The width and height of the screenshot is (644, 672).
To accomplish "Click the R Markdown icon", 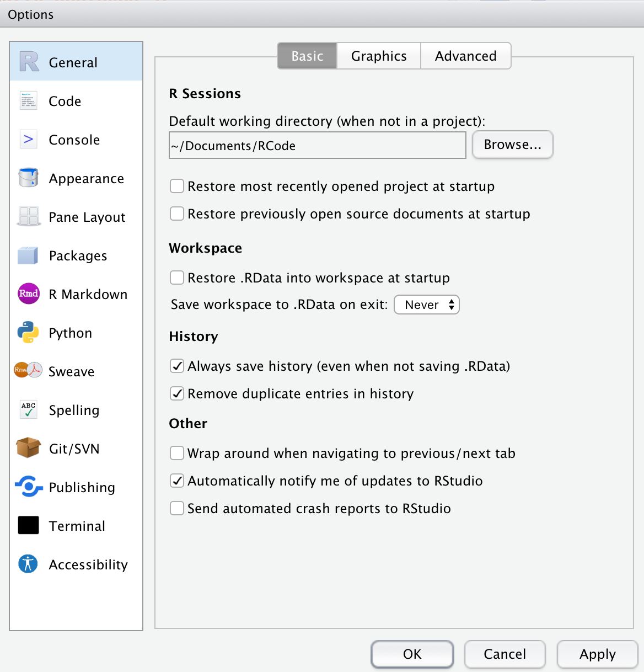I will click(x=28, y=294).
